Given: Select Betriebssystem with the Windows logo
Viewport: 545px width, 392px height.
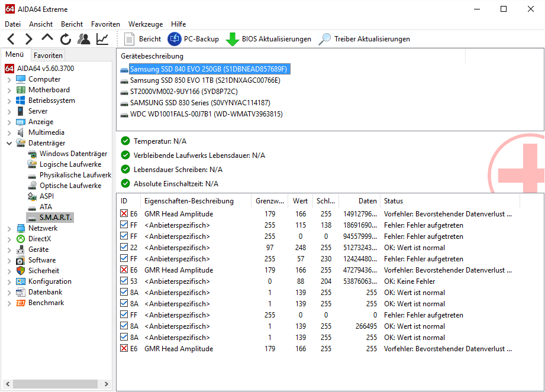Looking at the screenshot, I should (x=51, y=101).
